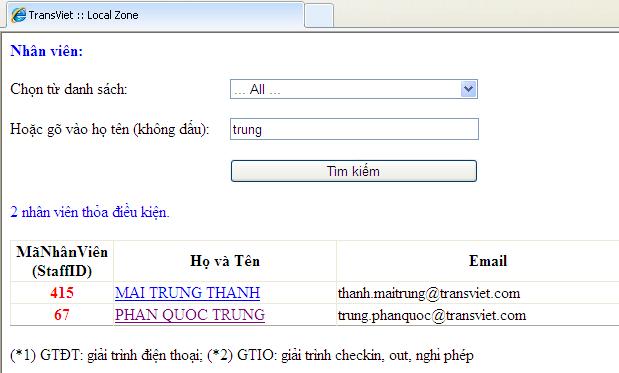Open the employee list dropdown arrow
Viewport: 619px width, 373px height.
tap(469, 89)
